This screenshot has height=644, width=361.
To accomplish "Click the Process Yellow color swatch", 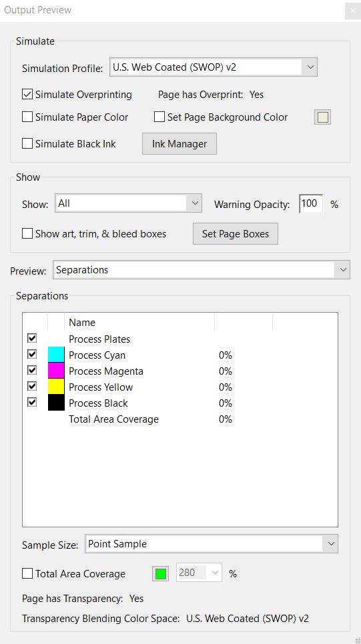I will [x=56, y=387].
